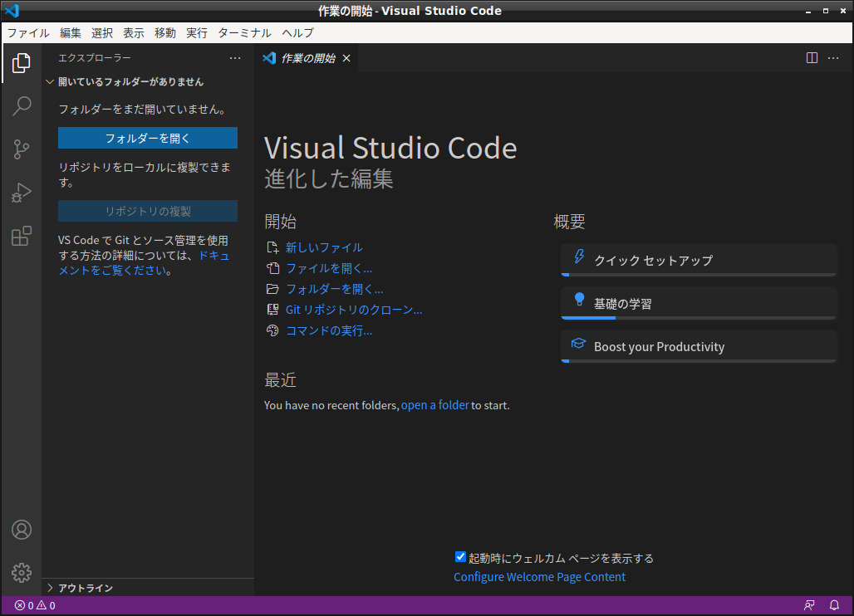Open the ヘルプ menu
This screenshot has width=854, height=616.
pos(298,32)
